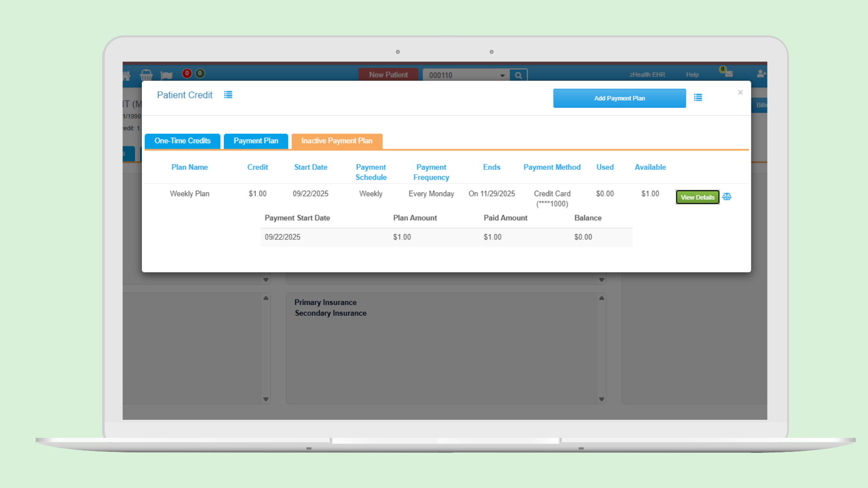The height and width of the screenshot is (488, 868).
Task: Click the New Patient button
Action: click(388, 75)
